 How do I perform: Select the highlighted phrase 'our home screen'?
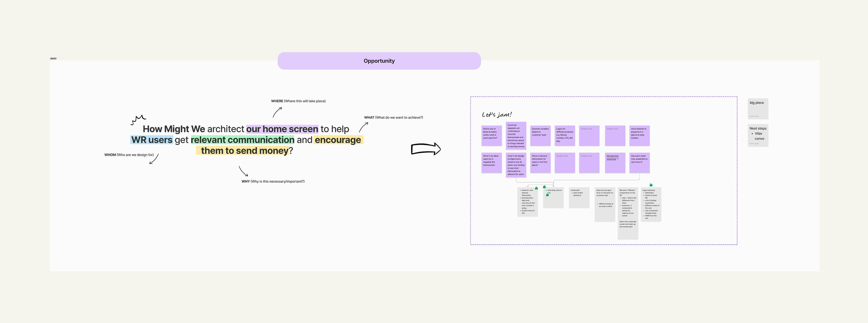click(282, 129)
